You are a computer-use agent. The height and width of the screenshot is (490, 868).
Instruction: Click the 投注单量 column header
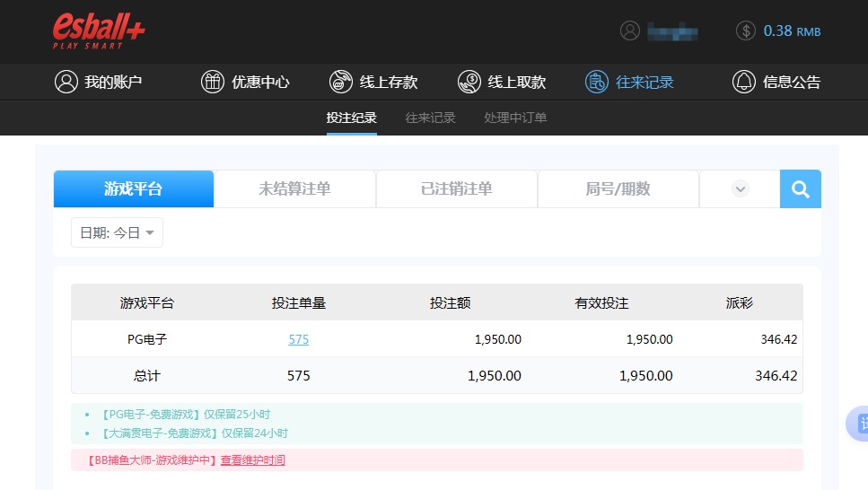[x=298, y=302]
